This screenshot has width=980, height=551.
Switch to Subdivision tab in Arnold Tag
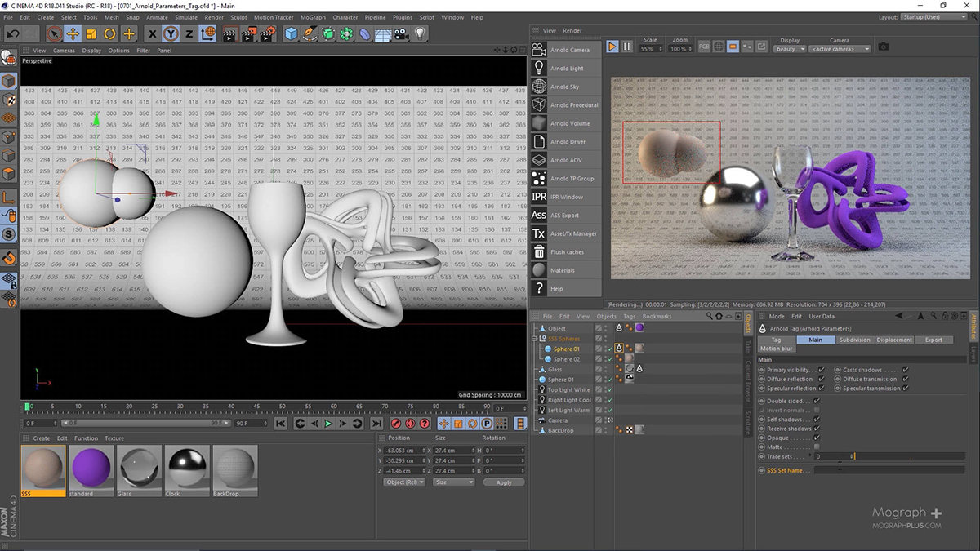point(855,340)
